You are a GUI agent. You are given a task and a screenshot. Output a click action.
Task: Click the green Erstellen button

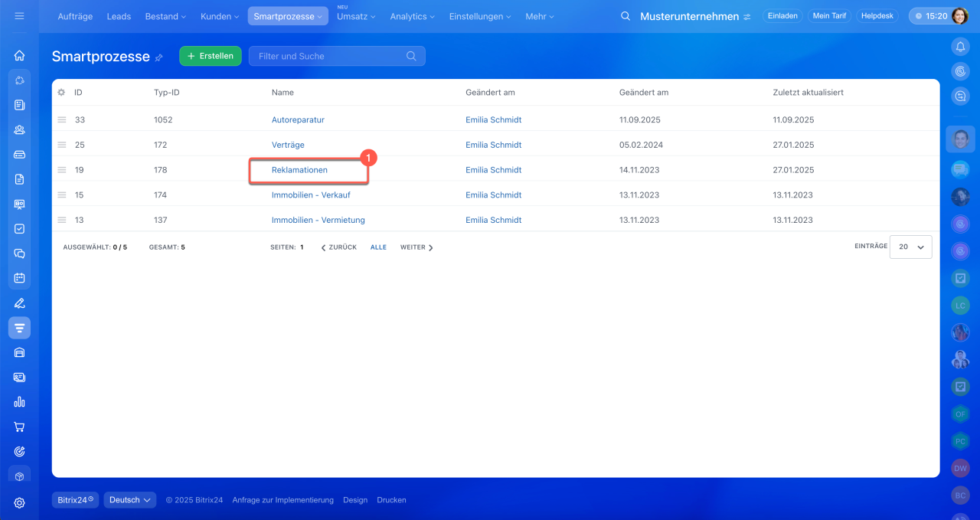[x=211, y=56]
